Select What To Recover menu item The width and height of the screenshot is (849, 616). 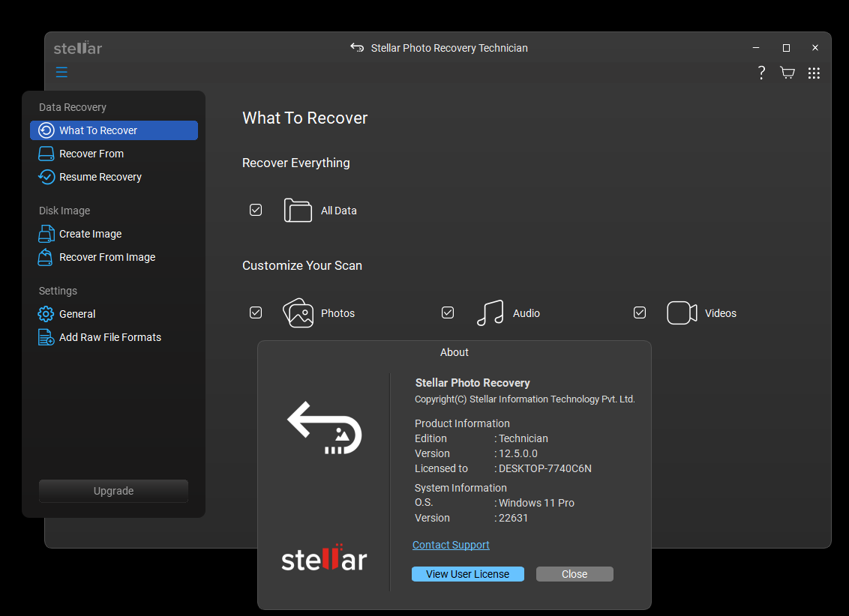click(x=114, y=130)
